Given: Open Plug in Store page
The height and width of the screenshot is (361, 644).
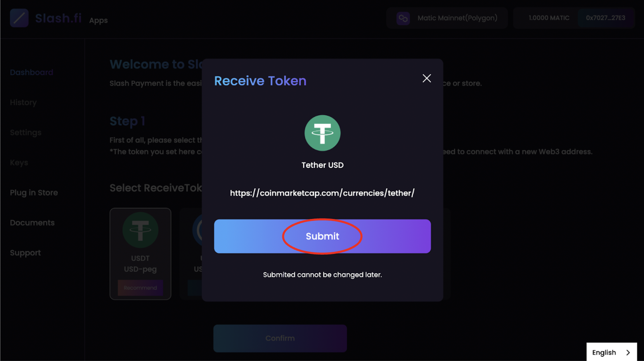Looking at the screenshot, I should pos(34,193).
